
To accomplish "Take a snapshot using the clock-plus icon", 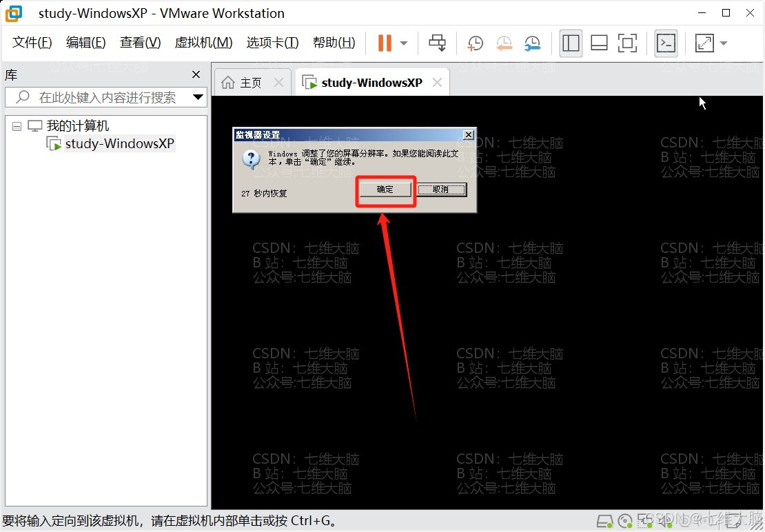I will [476, 43].
